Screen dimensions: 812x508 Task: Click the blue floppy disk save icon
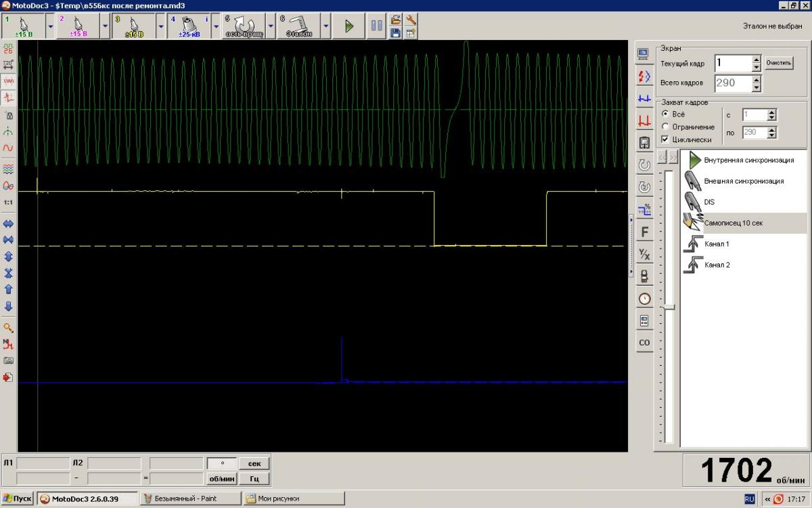(x=396, y=33)
